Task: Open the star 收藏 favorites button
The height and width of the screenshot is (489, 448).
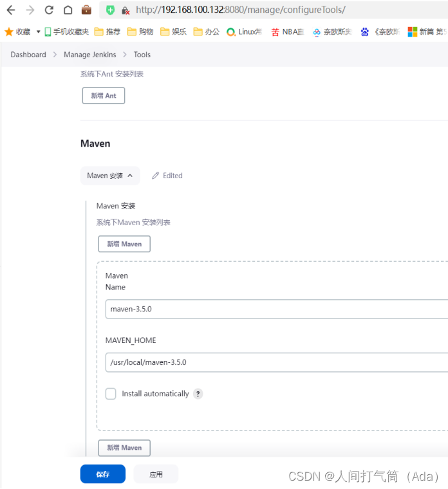Action: pyautogui.click(x=18, y=32)
